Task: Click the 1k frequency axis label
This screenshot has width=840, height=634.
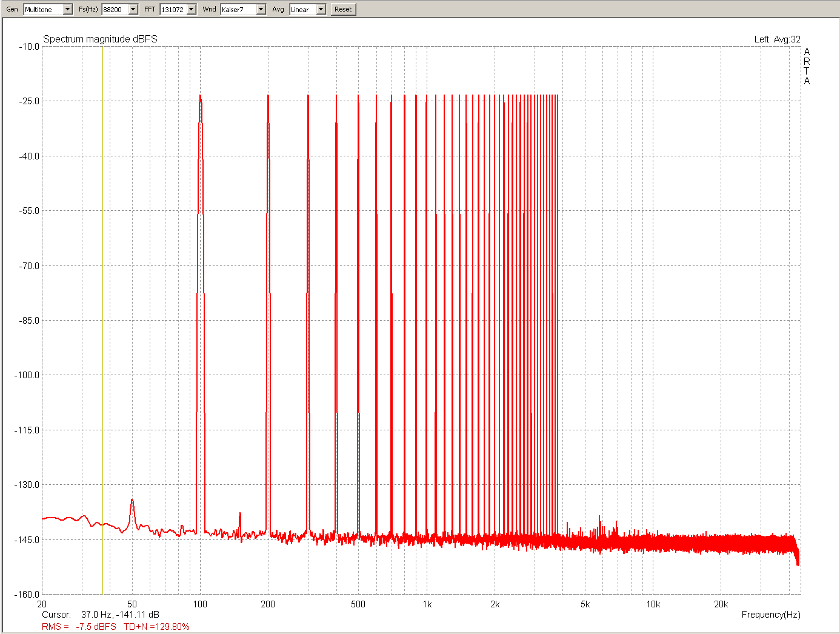Action: [x=427, y=604]
